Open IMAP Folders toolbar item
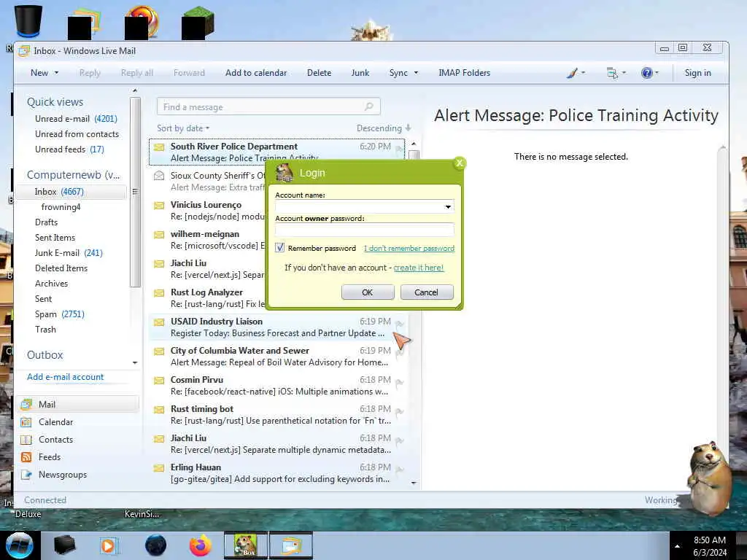747x560 pixels. [464, 73]
